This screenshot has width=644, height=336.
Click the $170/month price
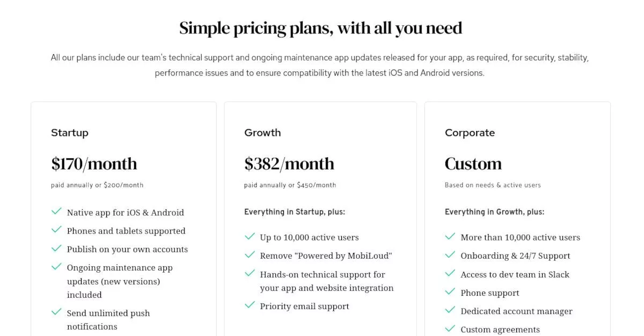[x=94, y=164]
